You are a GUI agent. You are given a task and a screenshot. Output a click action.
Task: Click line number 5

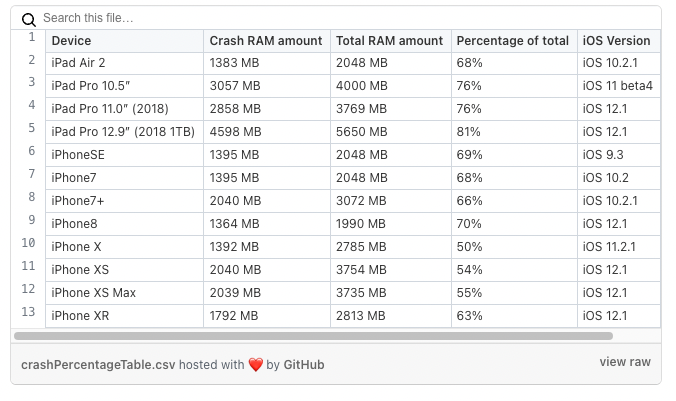pyautogui.click(x=32, y=128)
